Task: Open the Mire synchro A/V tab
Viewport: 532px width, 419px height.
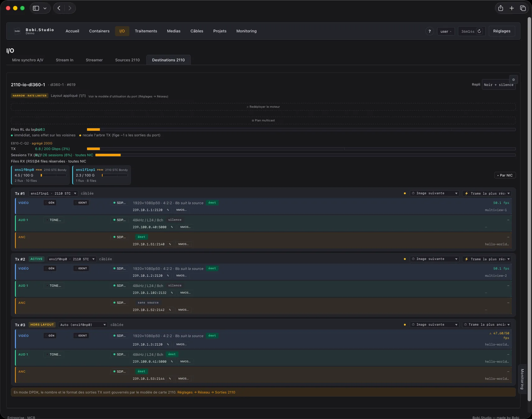Action: [28, 60]
